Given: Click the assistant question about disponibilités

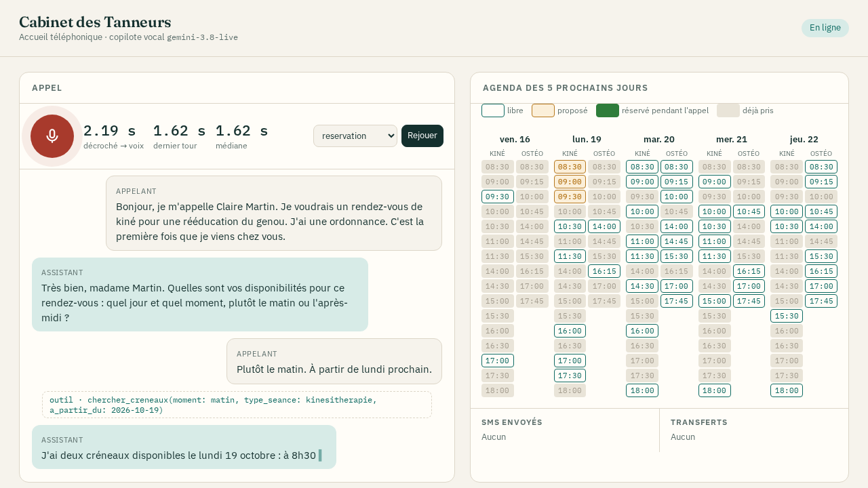Looking at the screenshot, I should tap(200, 295).
